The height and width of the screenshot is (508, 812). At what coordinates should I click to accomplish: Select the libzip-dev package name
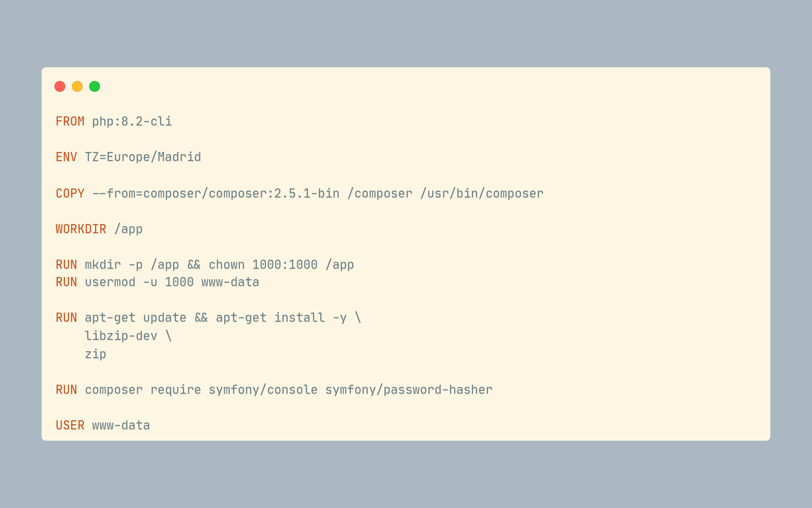pos(121,336)
